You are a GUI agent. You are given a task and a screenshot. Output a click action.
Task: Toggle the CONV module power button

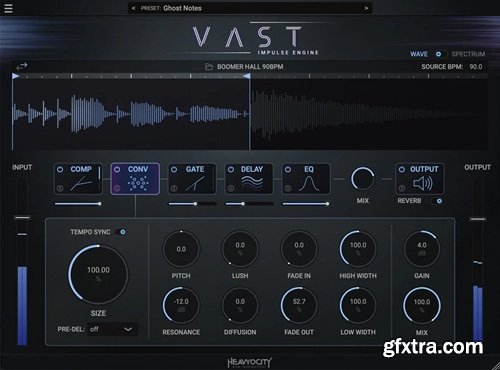point(117,169)
